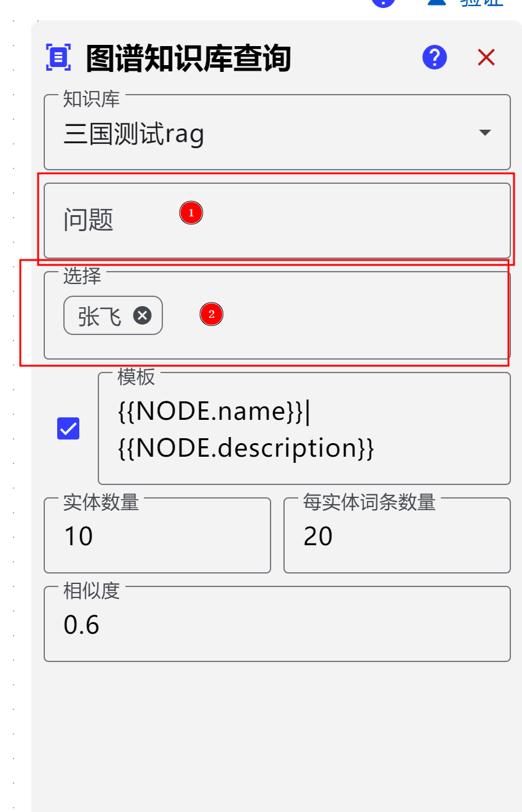
Task: Focus the 实体数量 field showing 10
Action: click(157, 537)
